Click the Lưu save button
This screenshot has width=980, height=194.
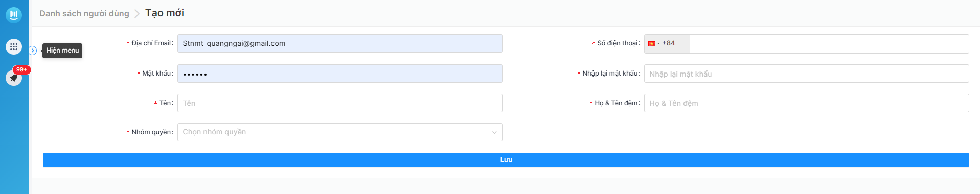pyautogui.click(x=506, y=160)
